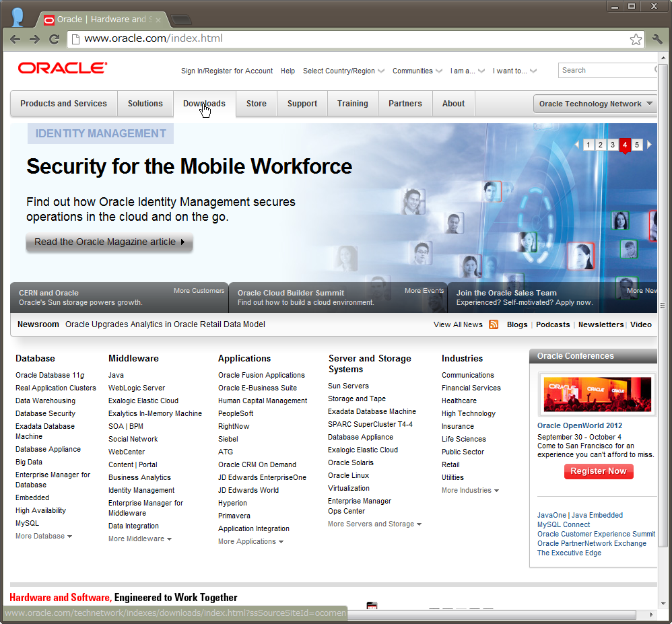
Task: Reload the page with the refresh icon
Action: click(x=54, y=40)
